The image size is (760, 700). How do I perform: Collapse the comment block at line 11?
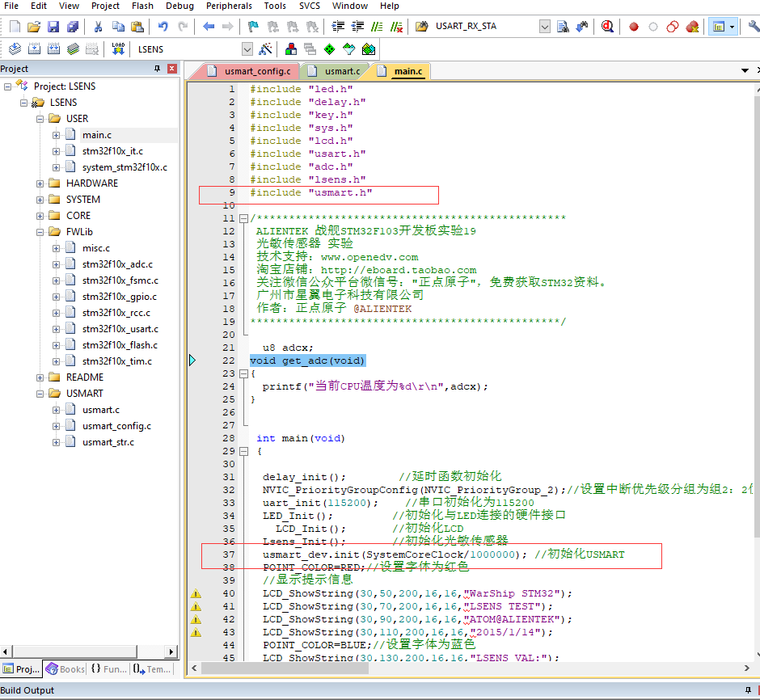pos(244,218)
